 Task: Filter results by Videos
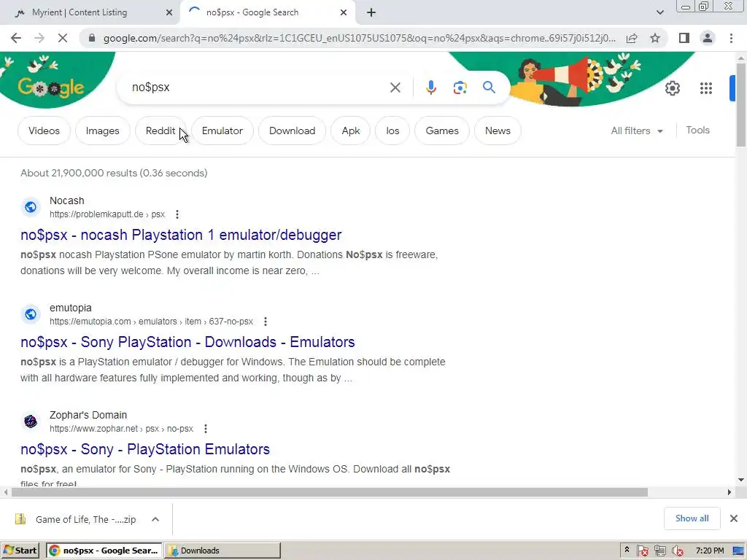(44, 131)
